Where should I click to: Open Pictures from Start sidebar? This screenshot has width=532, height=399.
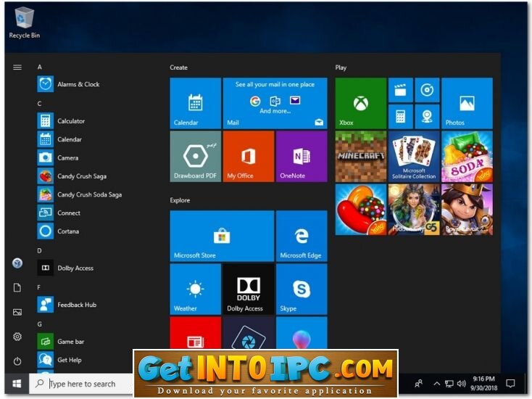pos(17,312)
